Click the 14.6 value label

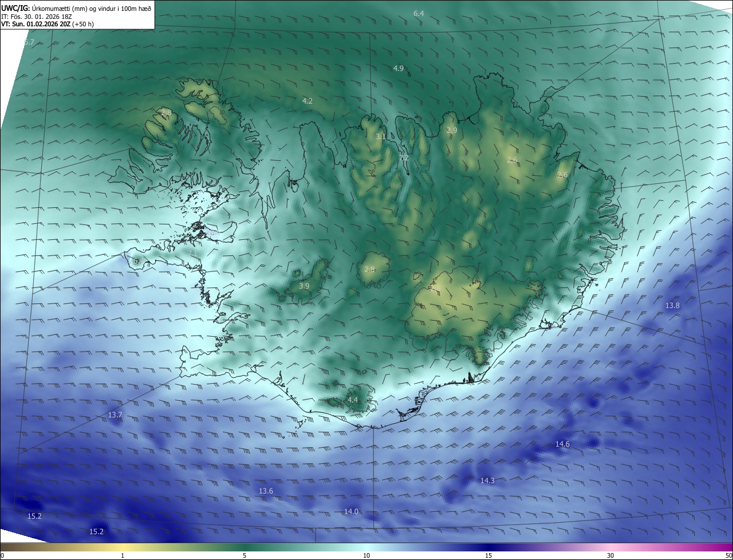[562, 444]
